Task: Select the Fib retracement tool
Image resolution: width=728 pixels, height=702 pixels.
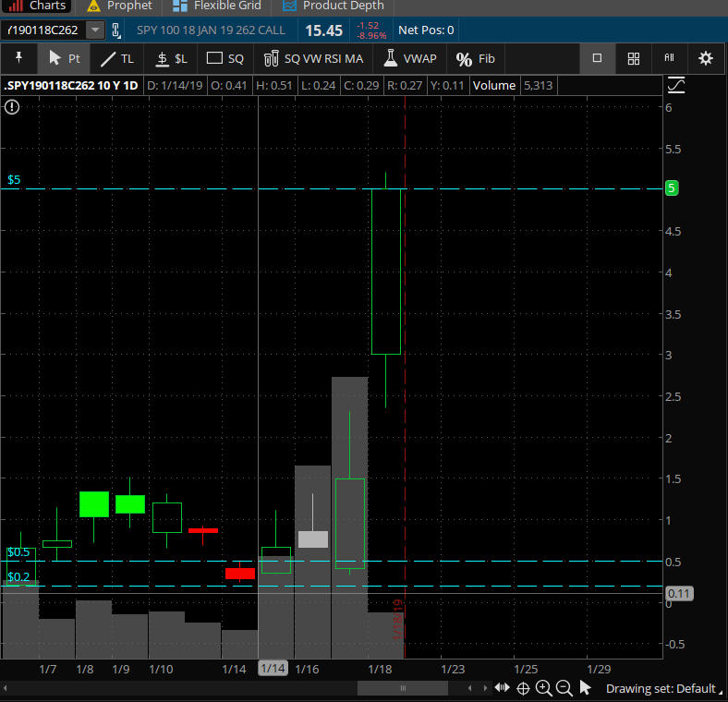Action: click(477, 58)
